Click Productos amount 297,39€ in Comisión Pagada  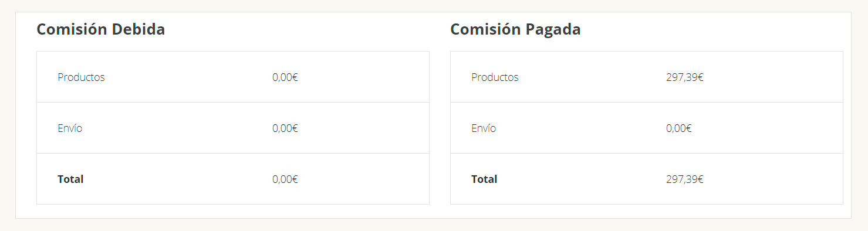tap(685, 77)
